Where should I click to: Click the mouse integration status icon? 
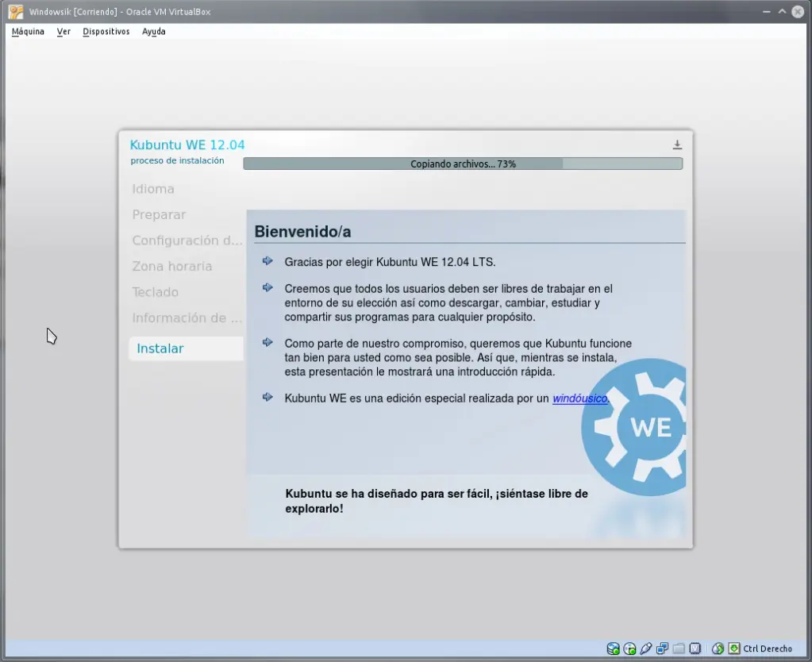tap(718, 649)
